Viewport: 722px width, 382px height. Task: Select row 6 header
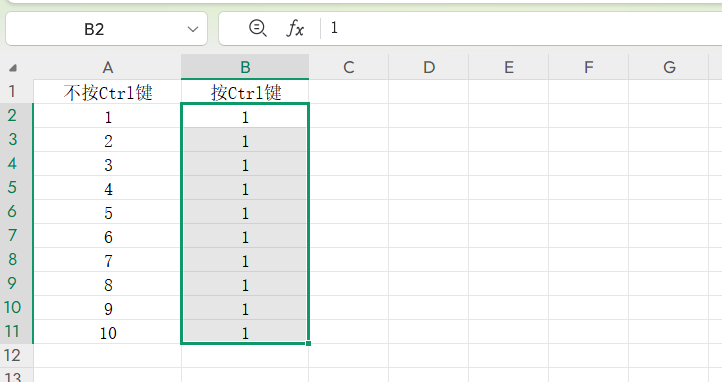point(17,211)
